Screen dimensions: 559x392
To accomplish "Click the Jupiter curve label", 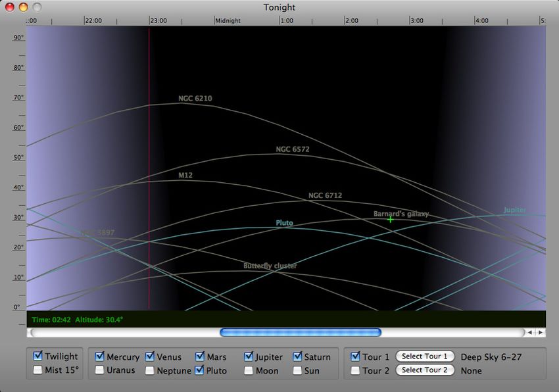I will click(514, 210).
